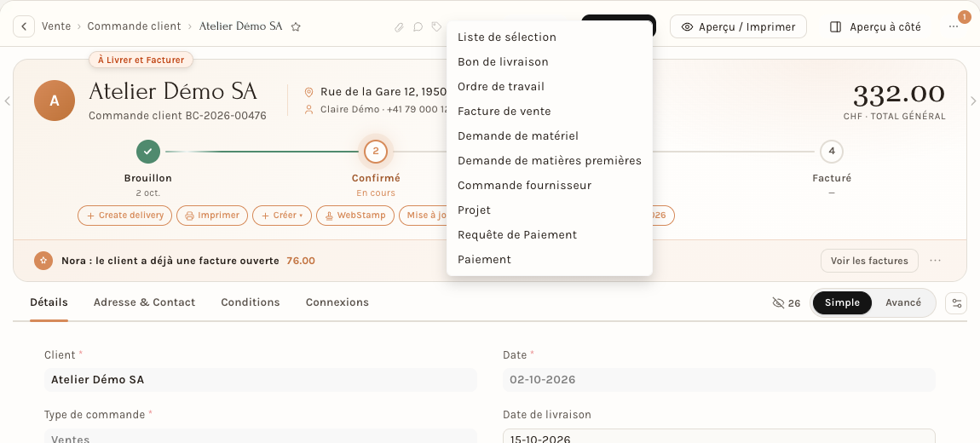Click the contact person icon by Claire Démo
This screenshot has height=443, width=980.
tap(308, 109)
